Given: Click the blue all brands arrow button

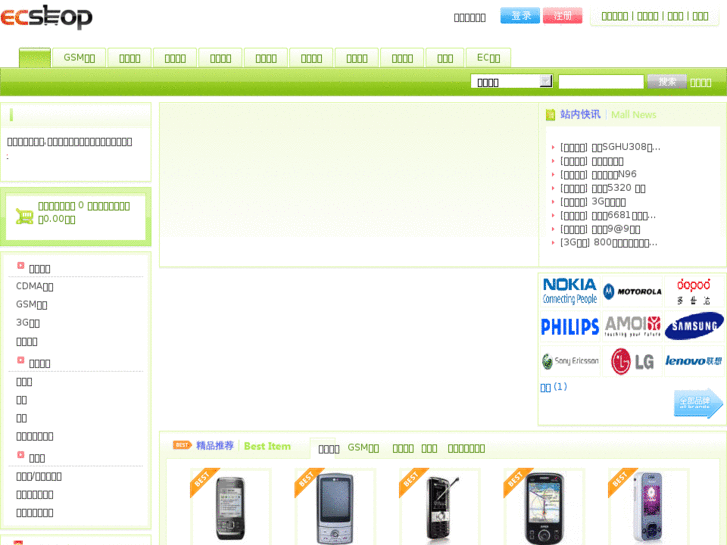Looking at the screenshot, I should tap(697, 403).
